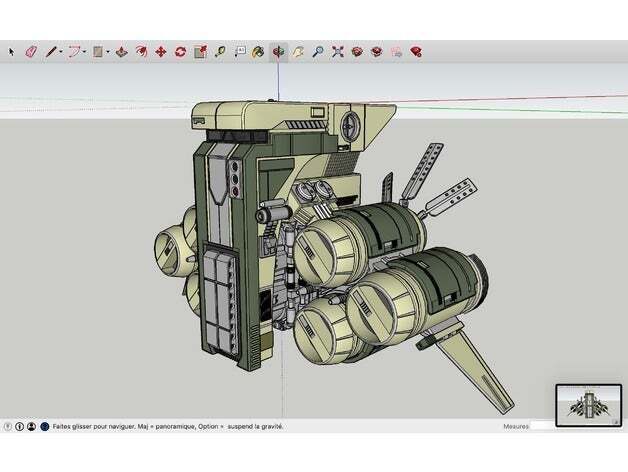Choose the Move tool with red arrows
Image resolution: width=628 pixels, height=472 pixels.
[160, 51]
